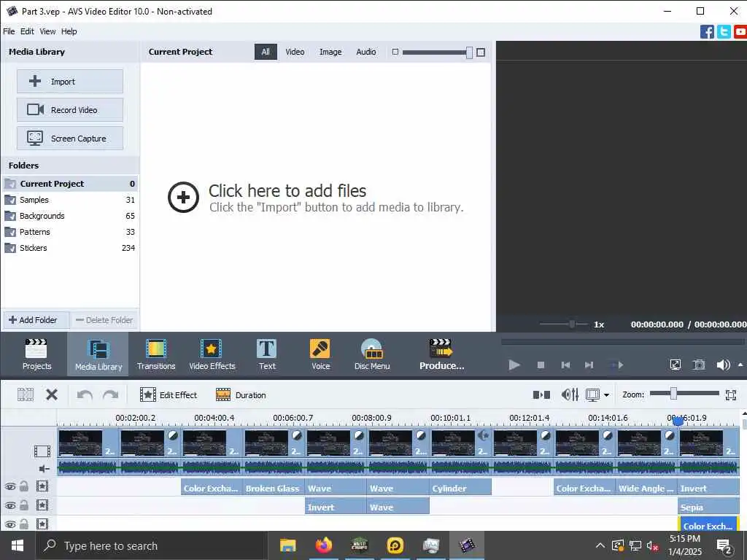Click the main video track filmstrip icon

point(42,451)
